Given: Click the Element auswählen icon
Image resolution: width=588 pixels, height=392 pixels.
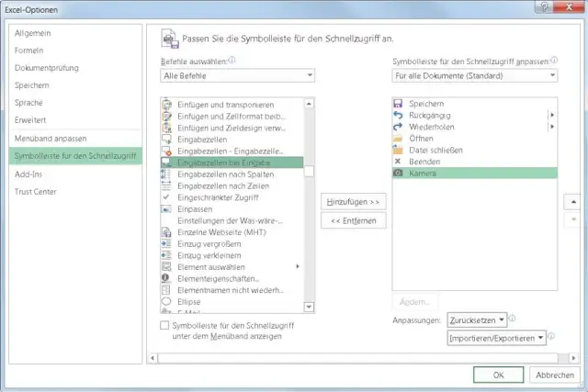Looking at the screenshot, I should pyautogui.click(x=166, y=267).
